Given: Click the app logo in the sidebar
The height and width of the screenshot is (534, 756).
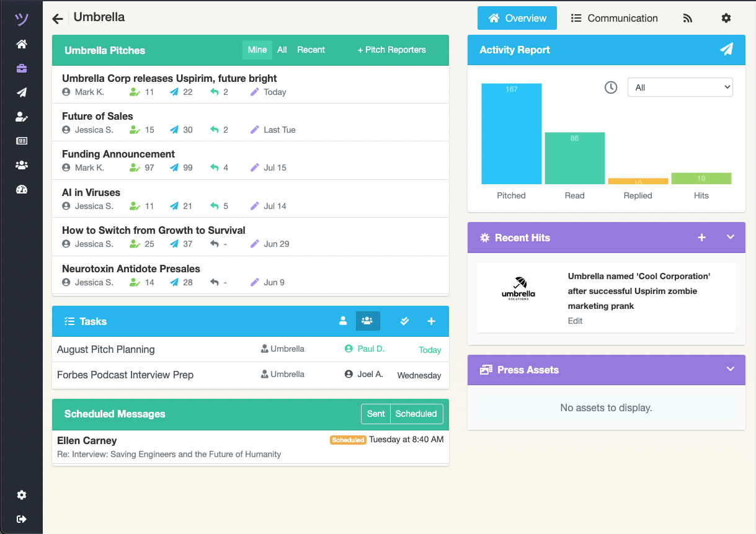Looking at the screenshot, I should (x=22, y=20).
